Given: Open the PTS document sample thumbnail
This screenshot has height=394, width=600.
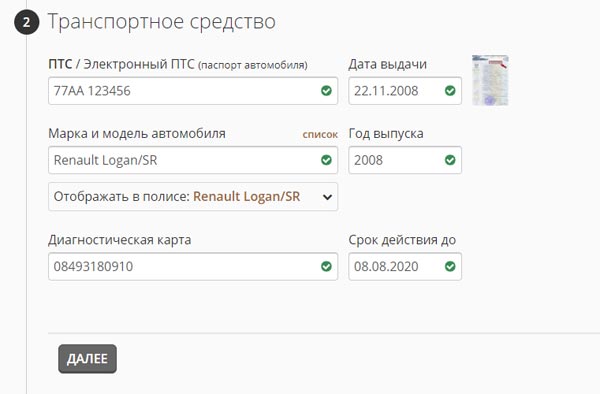Looking at the screenshot, I should [x=490, y=80].
